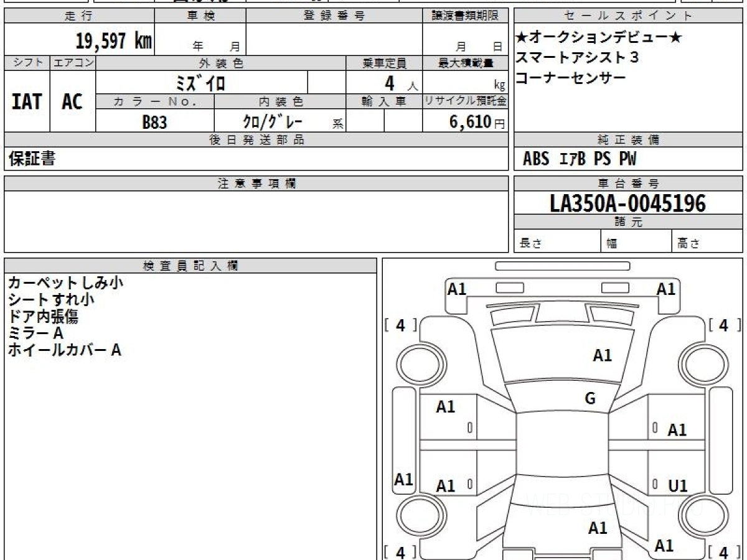Select the 車台番号 header
Viewport: 747px width, 560px height.
(x=628, y=184)
